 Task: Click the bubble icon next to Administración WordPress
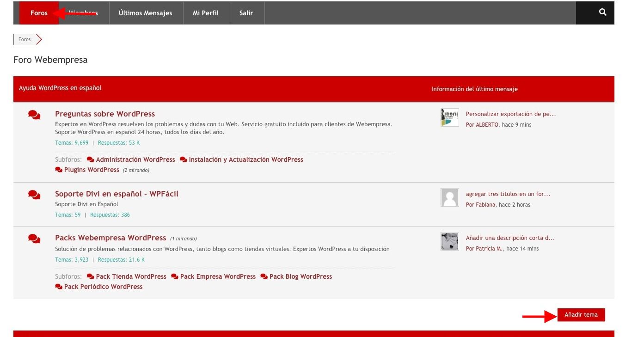click(x=91, y=159)
